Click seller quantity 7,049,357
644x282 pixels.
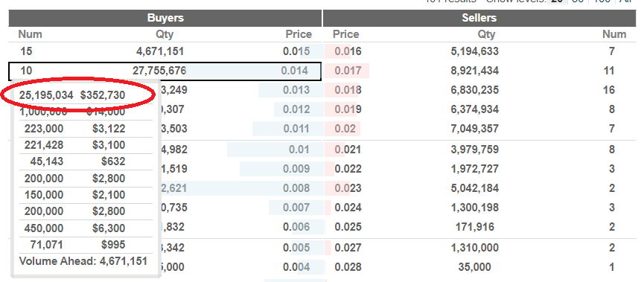point(475,129)
